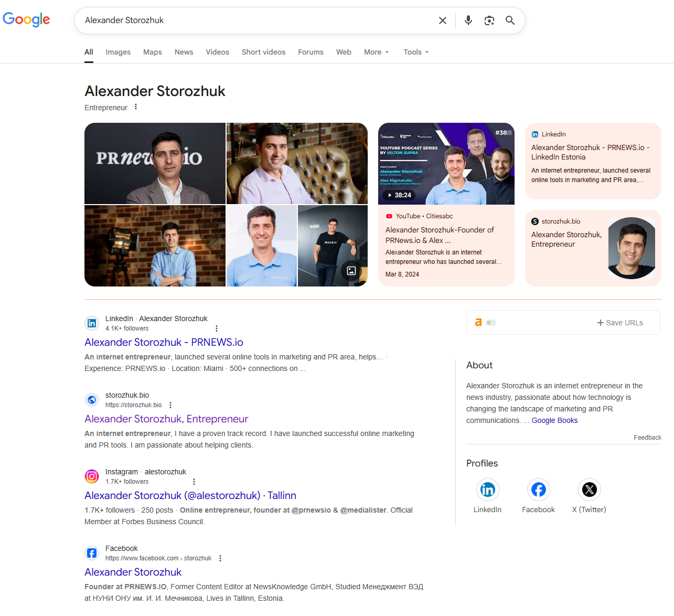Open more images icon on photo grid
Screen dimensions: 674x616
click(351, 271)
